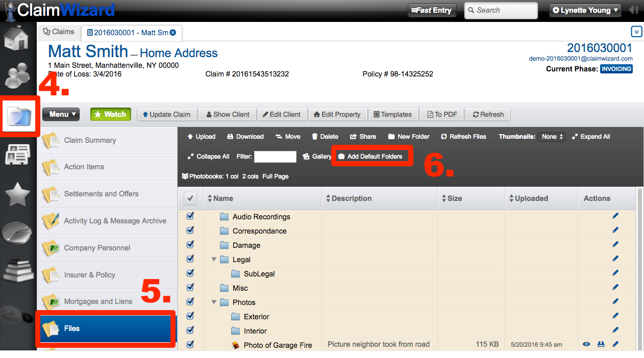Click the download icon for Photo of Garage Fire

pyautogui.click(x=601, y=345)
